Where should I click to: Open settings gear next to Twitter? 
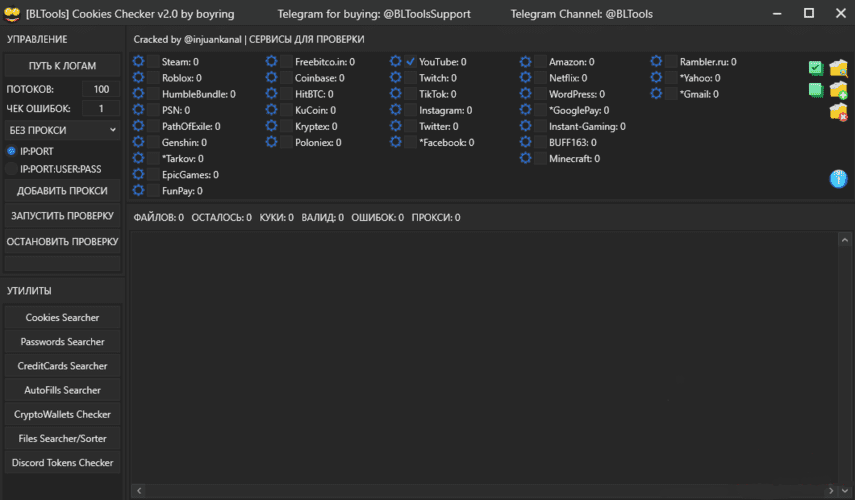396,126
